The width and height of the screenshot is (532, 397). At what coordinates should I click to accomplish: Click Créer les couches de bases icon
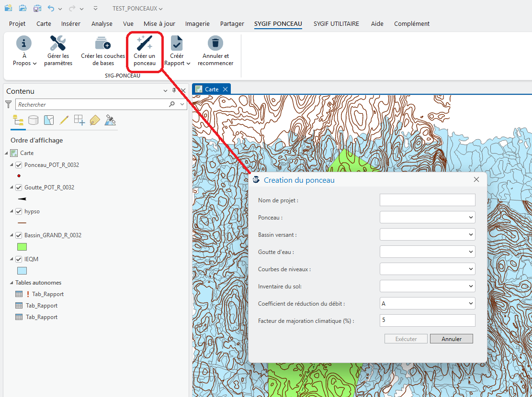click(102, 44)
